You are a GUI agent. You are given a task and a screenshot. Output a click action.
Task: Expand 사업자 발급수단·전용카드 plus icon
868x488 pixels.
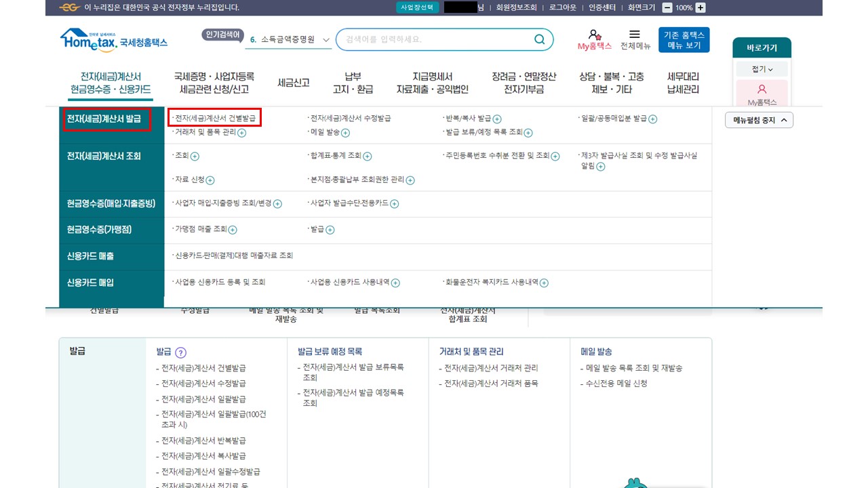(x=395, y=204)
